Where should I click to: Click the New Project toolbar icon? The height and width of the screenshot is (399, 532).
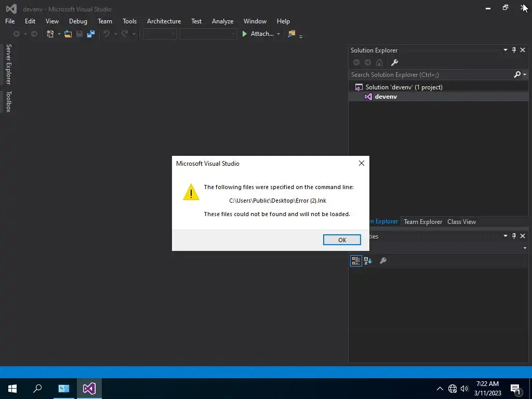(x=50, y=34)
